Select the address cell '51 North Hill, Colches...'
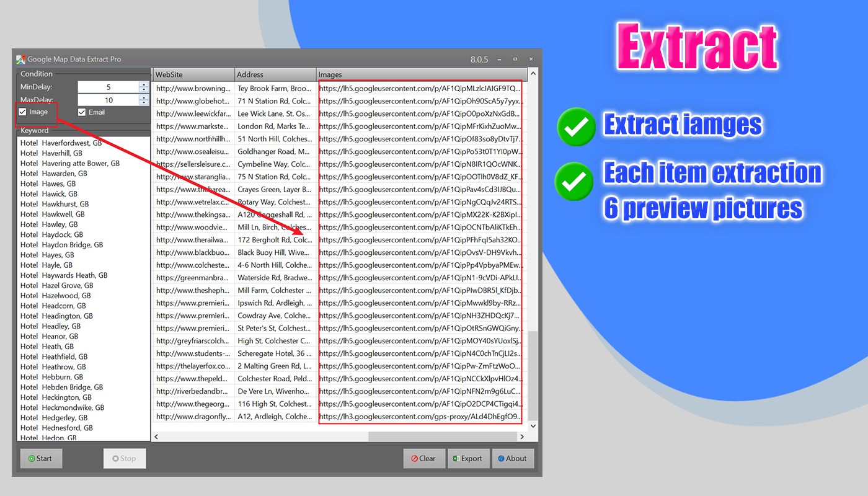 275,139
